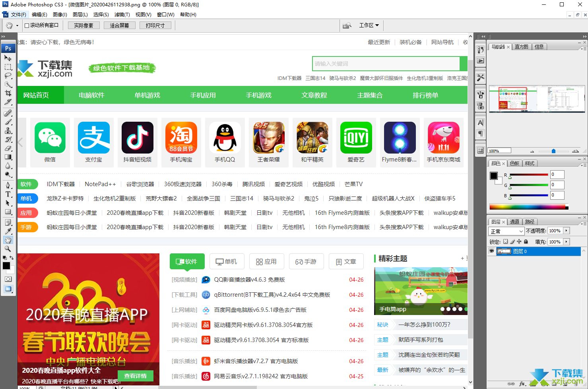Select the Eraser tool
This screenshot has height=389, width=588.
click(x=8, y=148)
